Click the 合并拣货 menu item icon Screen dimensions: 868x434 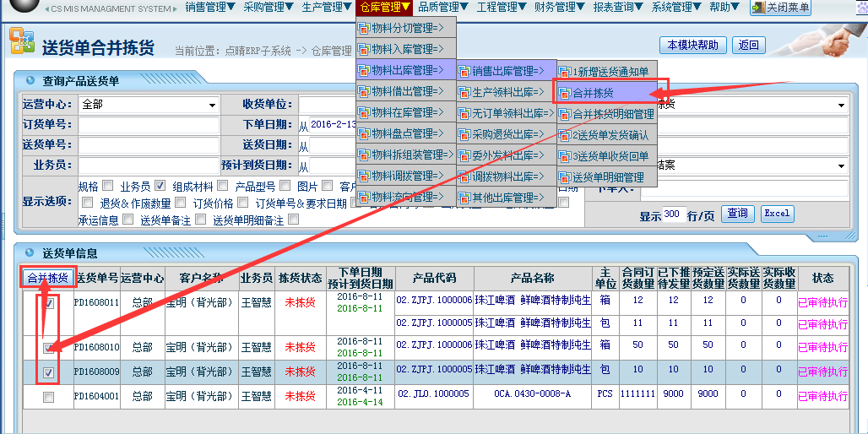pyautogui.click(x=565, y=93)
